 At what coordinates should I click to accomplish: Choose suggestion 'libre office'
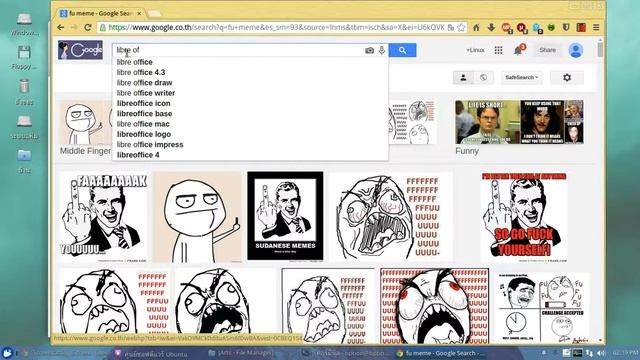pos(135,62)
